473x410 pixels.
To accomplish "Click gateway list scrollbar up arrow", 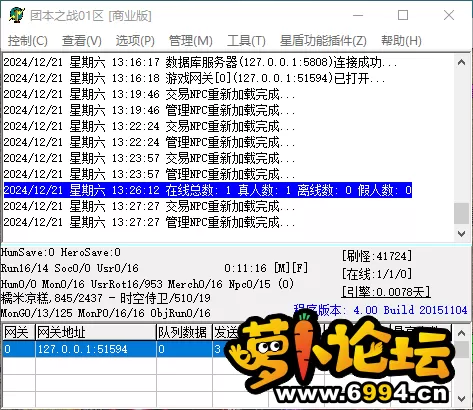I will pos(462,333).
